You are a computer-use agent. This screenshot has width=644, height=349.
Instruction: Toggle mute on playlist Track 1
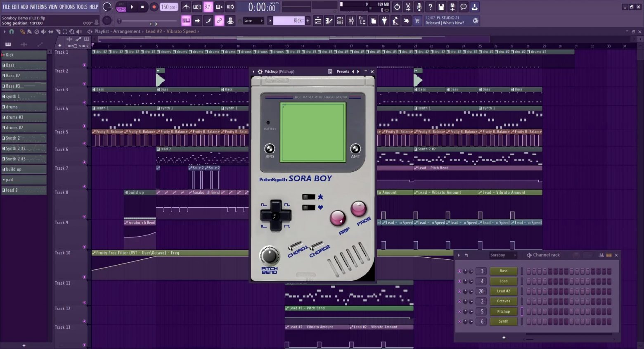pos(85,65)
